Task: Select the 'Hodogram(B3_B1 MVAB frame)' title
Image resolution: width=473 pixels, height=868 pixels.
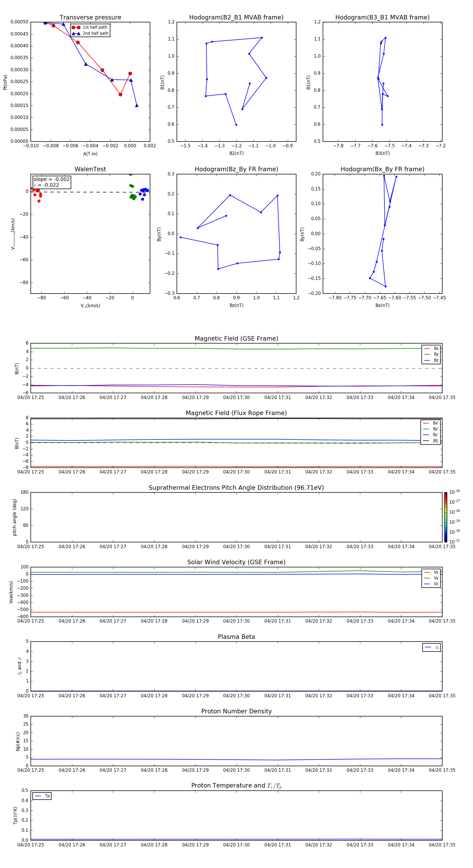Action: tap(382, 18)
